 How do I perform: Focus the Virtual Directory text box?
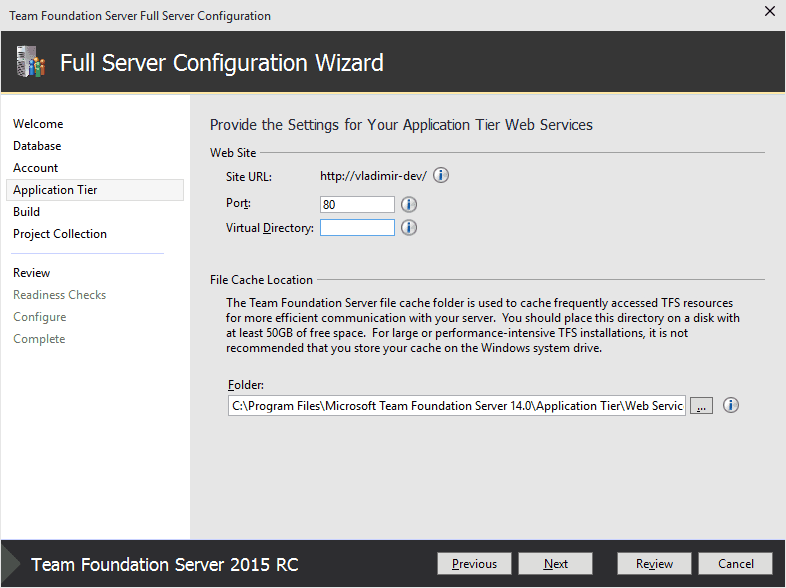(x=357, y=228)
